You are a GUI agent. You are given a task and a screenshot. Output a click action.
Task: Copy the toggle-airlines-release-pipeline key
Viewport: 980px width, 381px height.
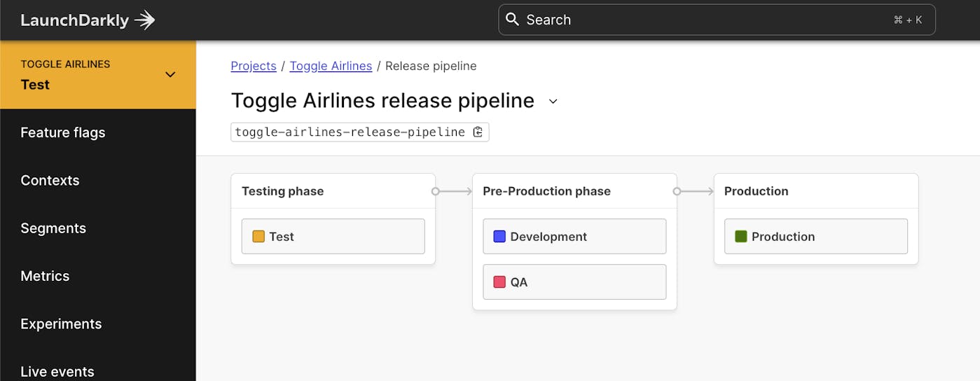[478, 132]
